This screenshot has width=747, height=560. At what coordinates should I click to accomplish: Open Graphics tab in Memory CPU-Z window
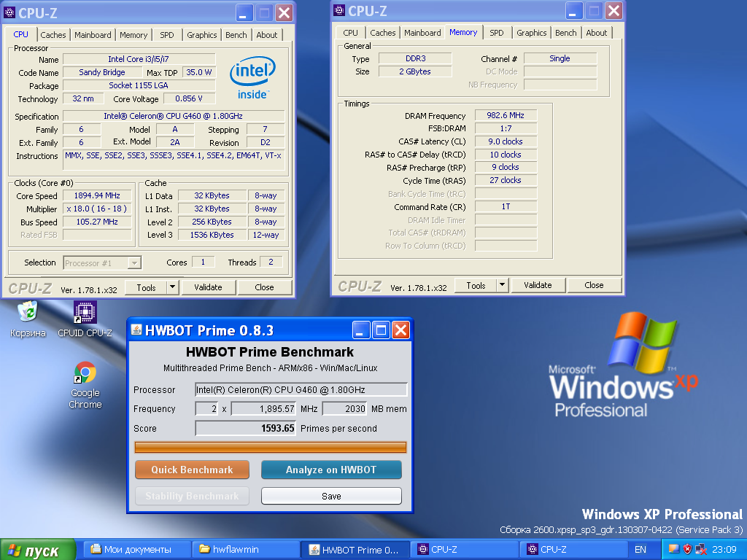[x=531, y=33]
